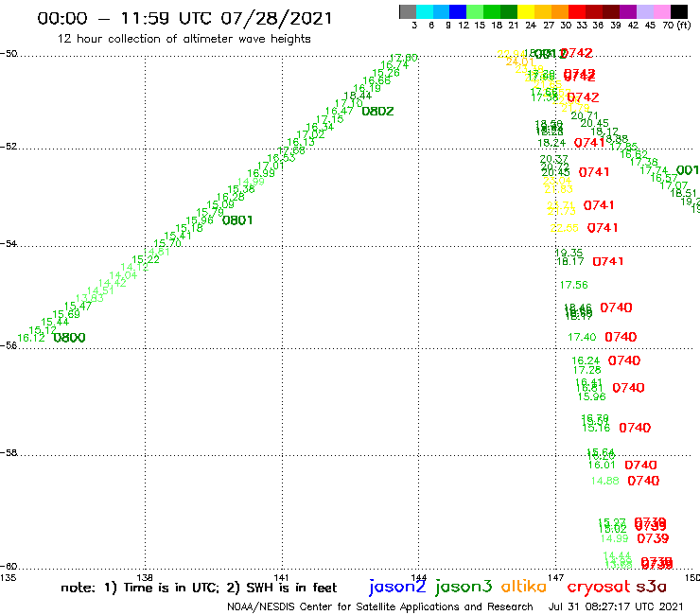Click the 0741 time label beside 22.55
Screen dimensions: 700x615
[x=603, y=228]
